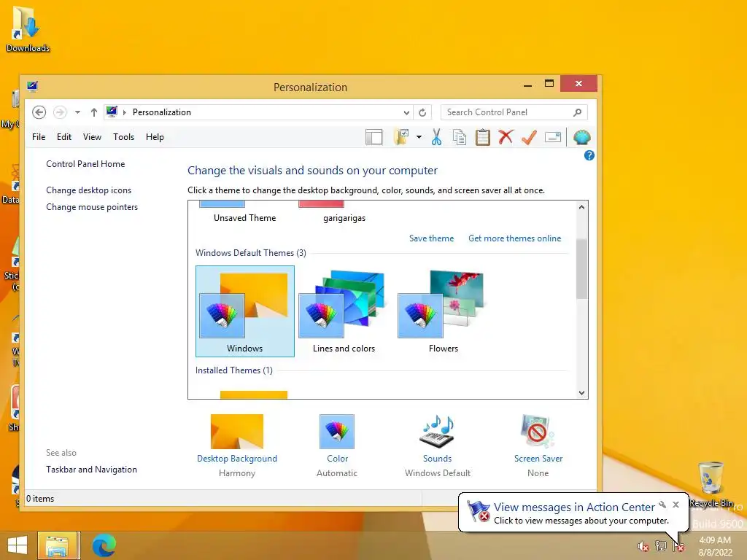Launch Microsoft Edge from the taskbar
This screenshot has width=747, height=560.
click(104, 545)
